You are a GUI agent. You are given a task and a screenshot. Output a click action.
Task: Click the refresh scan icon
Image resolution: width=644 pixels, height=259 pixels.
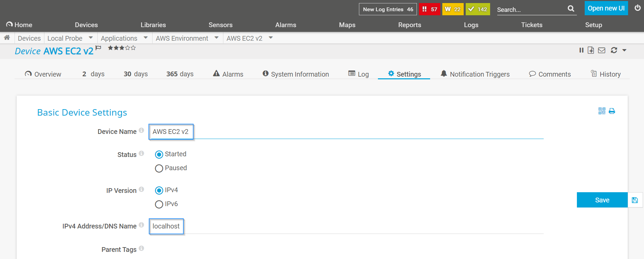(x=614, y=50)
